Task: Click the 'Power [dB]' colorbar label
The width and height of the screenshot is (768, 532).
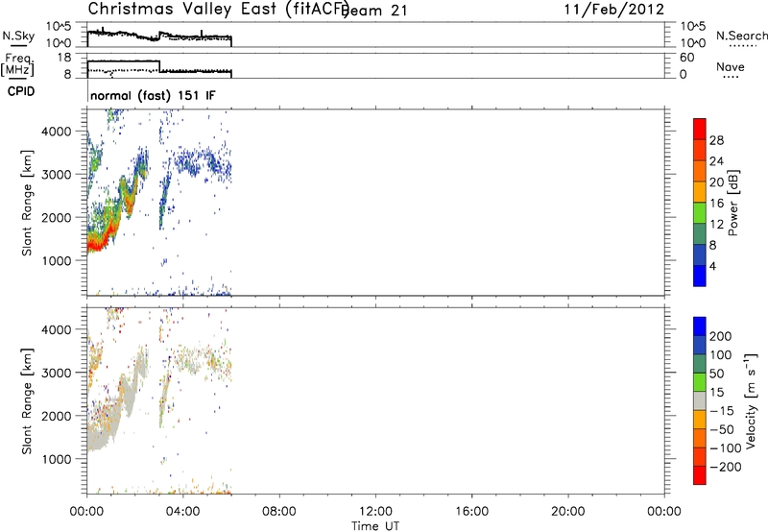Action: 732,203
